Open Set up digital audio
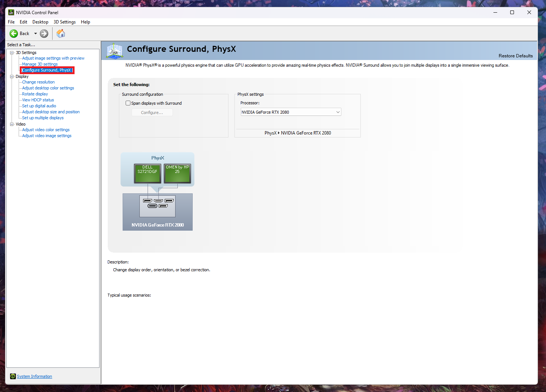Image resolution: width=546 pixels, height=392 pixels. pyautogui.click(x=39, y=106)
